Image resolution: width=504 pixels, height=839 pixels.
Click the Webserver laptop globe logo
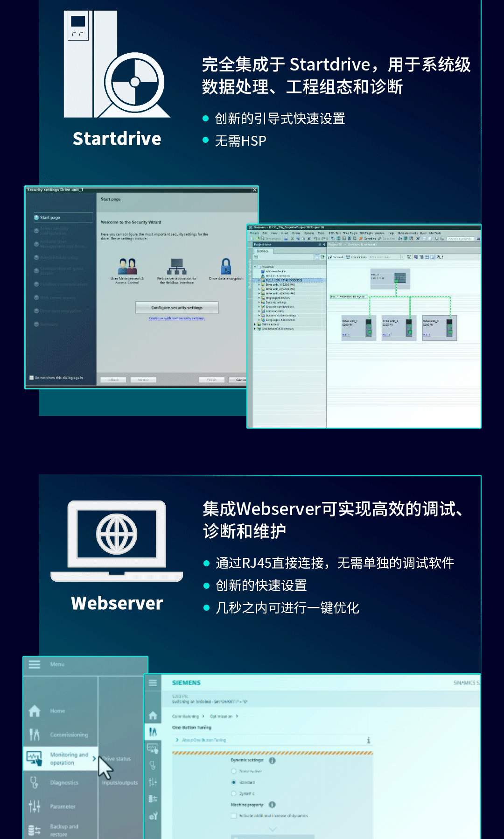click(117, 541)
